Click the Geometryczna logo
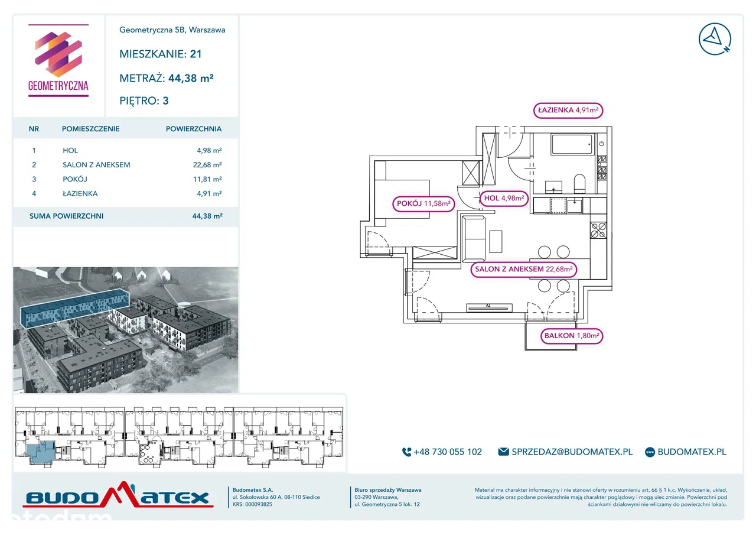The image size is (756, 535). coord(58,61)
